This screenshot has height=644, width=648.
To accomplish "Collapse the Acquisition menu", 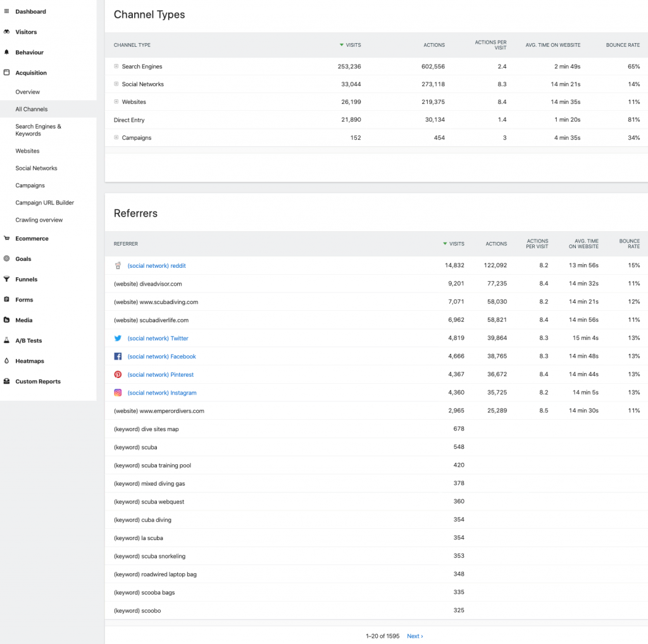I will [x=31, y=73].
